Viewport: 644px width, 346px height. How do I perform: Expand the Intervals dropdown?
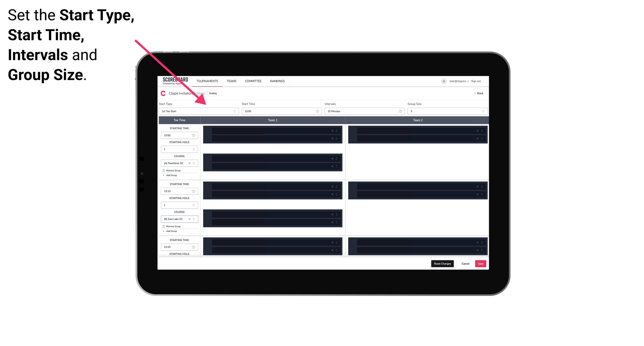click(400, 111)
